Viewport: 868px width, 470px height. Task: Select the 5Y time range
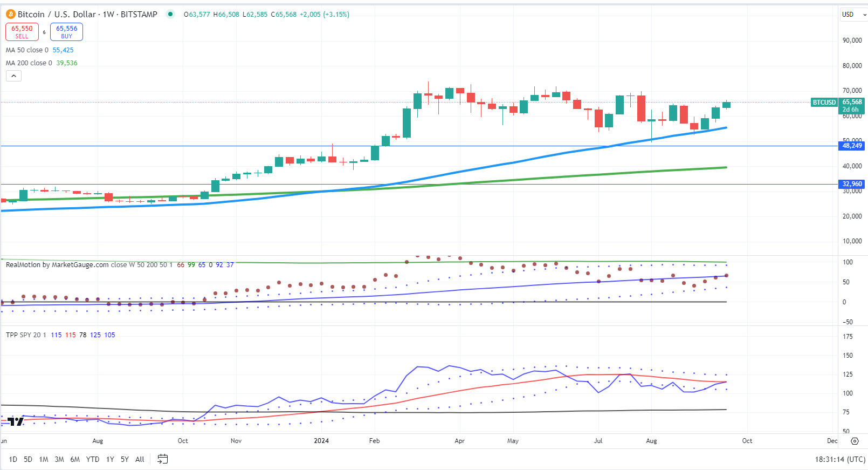[x=125, y=459]
